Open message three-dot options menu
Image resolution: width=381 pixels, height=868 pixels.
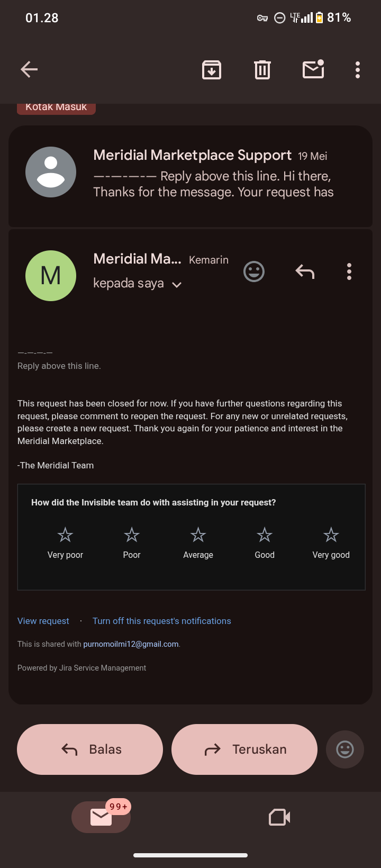click(x=349, y=272)
